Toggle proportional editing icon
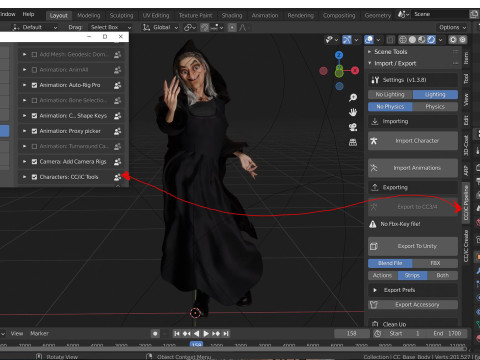This screenshot has height=360, width=480. pyautogui.click(x=232, y=27)
